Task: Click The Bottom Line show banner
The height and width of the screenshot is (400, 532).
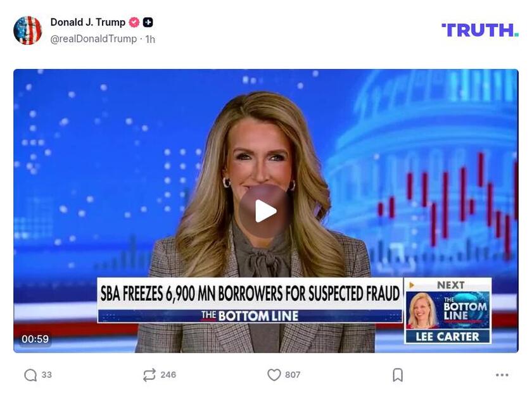Action: click(x=250, y=316)
